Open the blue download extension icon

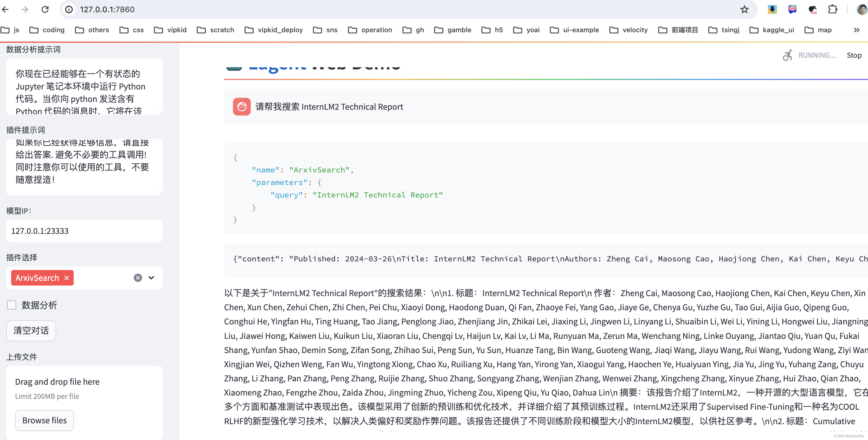click(x=772, y=9)
